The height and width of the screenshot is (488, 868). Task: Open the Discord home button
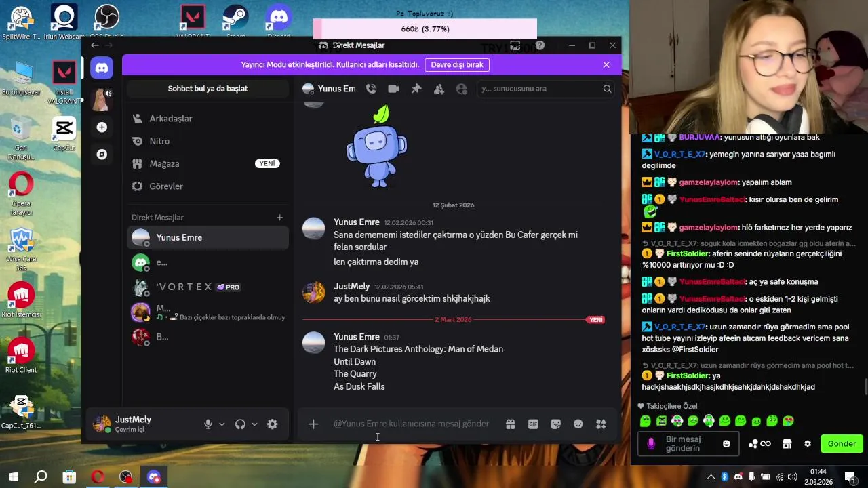point(102,68)
